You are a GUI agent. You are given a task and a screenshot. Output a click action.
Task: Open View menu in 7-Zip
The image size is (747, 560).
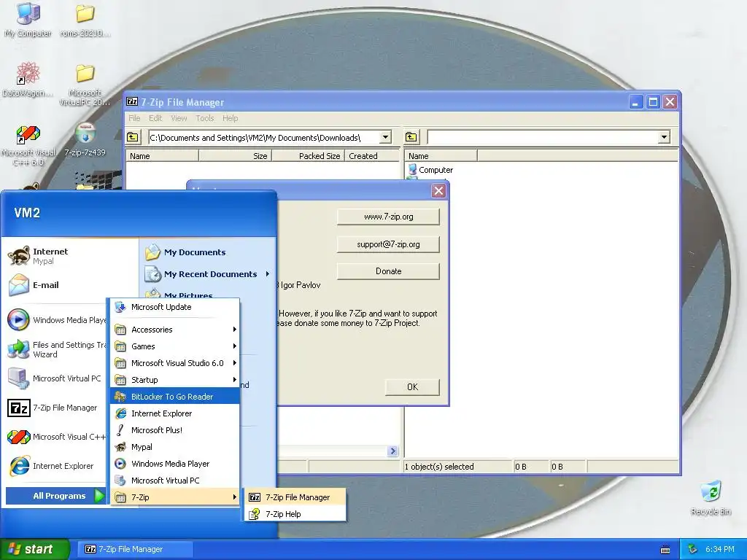(179, 118)
